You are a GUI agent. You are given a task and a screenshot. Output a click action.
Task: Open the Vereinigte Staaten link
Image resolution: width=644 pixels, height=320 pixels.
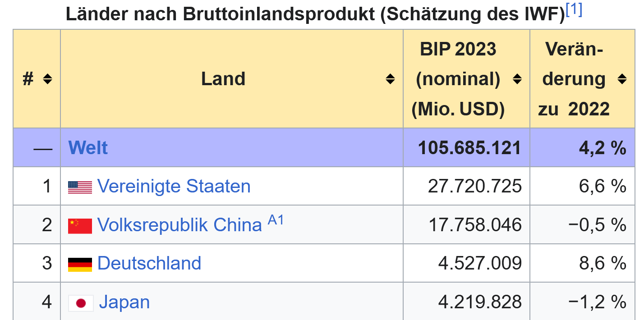pyautogui.click(x=174, y=186)
